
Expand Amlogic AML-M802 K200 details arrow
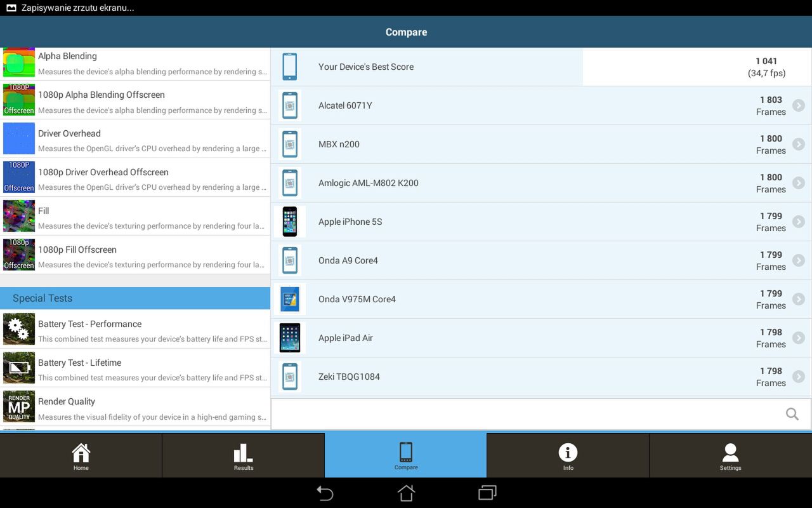799,183
